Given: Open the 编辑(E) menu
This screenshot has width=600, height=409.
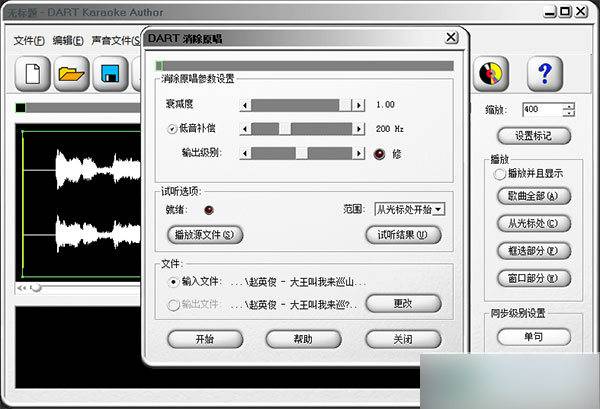Looking at the screenshot, I should pyautogui.click(x=67, y=41).
